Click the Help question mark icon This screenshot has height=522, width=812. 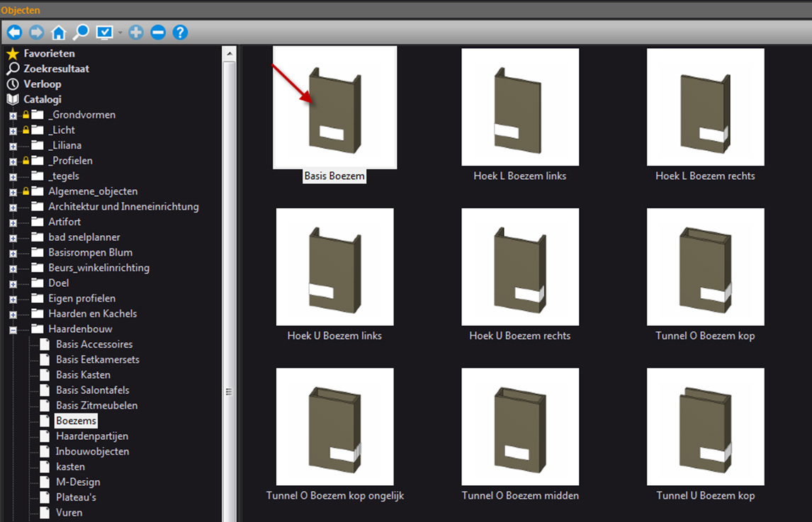(179, 32)
